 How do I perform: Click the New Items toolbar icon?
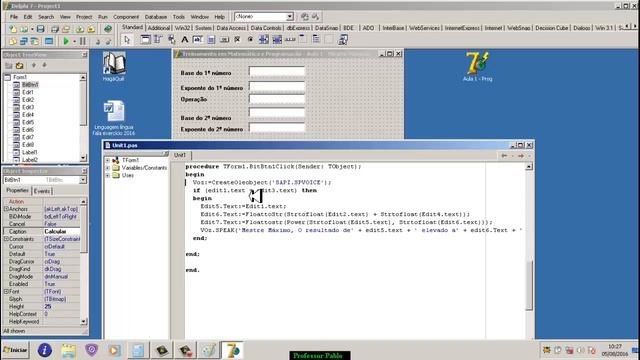pos(13,29)
